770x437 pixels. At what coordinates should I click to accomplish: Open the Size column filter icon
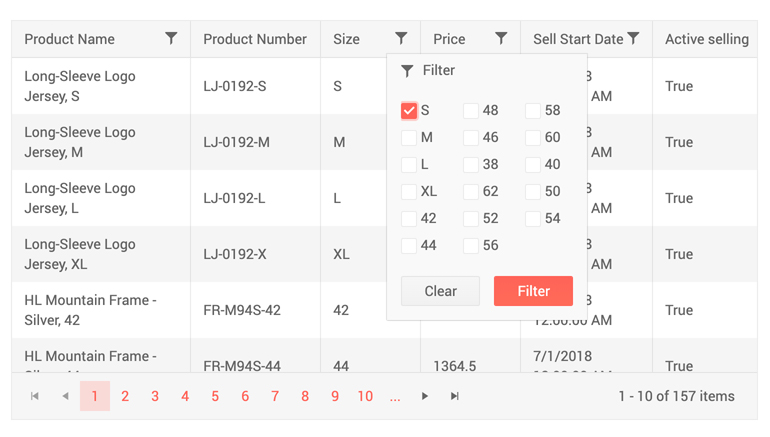(x=401, y=38)
